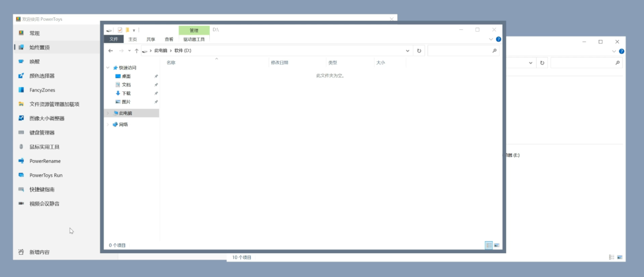
Task: Click 新增内容 what's new in PowerToys
Action: [x=39, y=252]
